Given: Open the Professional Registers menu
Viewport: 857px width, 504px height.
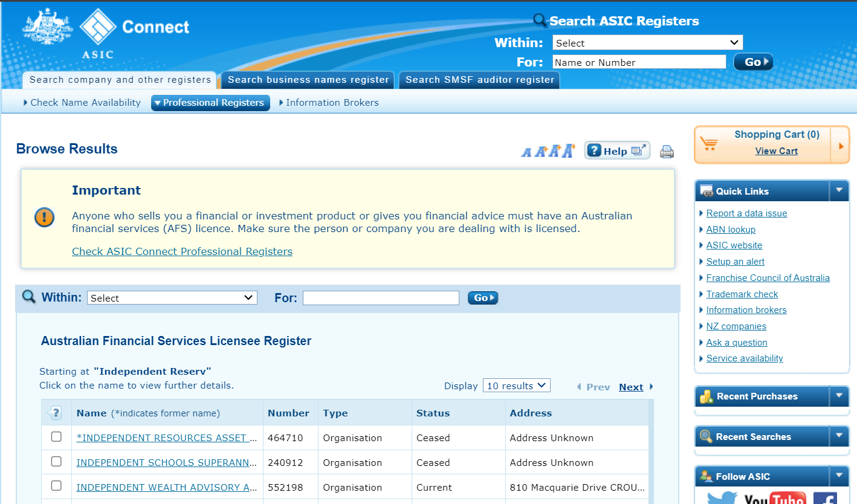Looking at the screenshot, I should (210, 103).
